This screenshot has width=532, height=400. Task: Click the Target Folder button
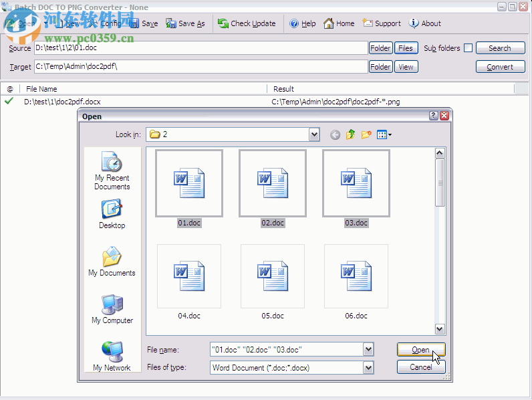tap(380, 67)
